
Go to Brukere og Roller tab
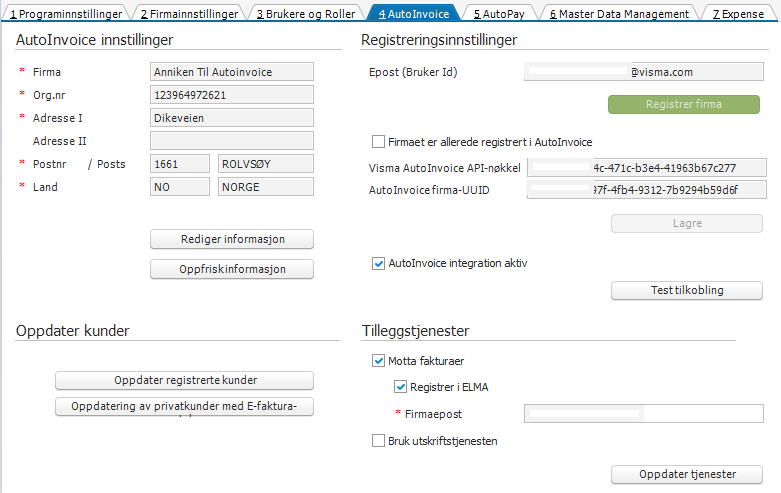click(305, 14)
